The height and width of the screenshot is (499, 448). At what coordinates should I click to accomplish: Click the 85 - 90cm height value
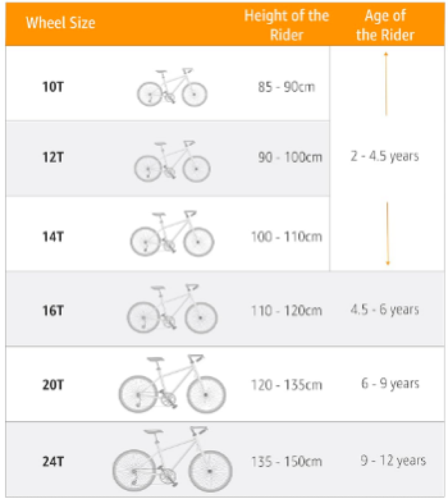coord(286,87)
